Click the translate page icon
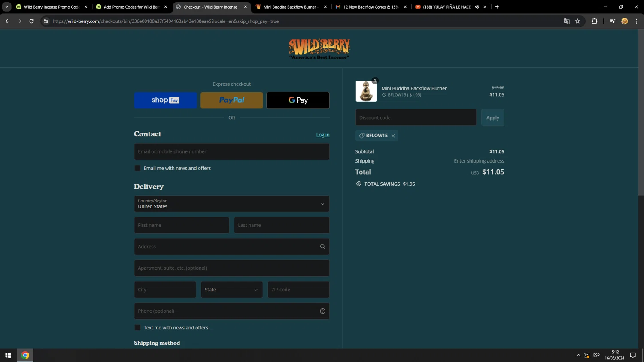 tap(567, 21)
